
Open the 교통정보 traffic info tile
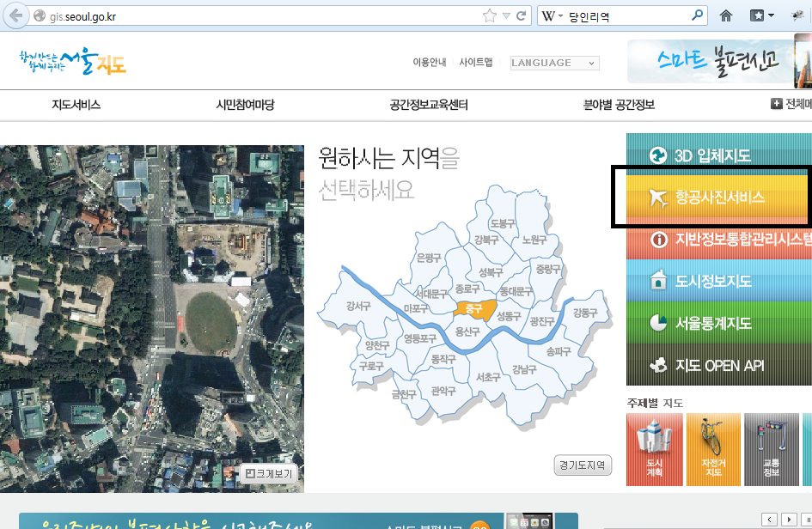pos(771,448)
